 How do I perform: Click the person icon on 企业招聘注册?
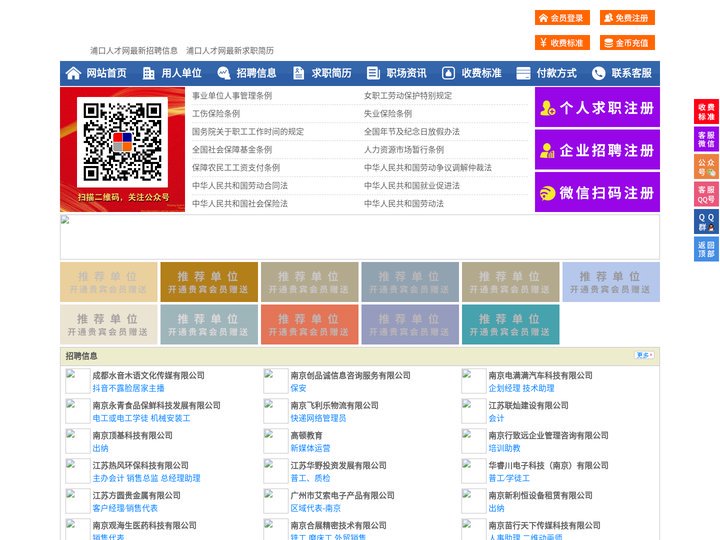coord(547,150)
